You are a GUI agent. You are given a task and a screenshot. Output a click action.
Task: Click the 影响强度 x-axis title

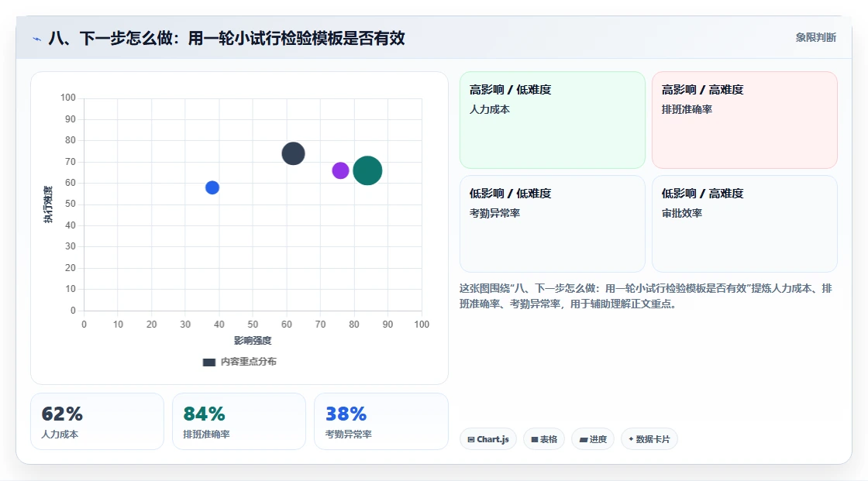tap(253, 340)
